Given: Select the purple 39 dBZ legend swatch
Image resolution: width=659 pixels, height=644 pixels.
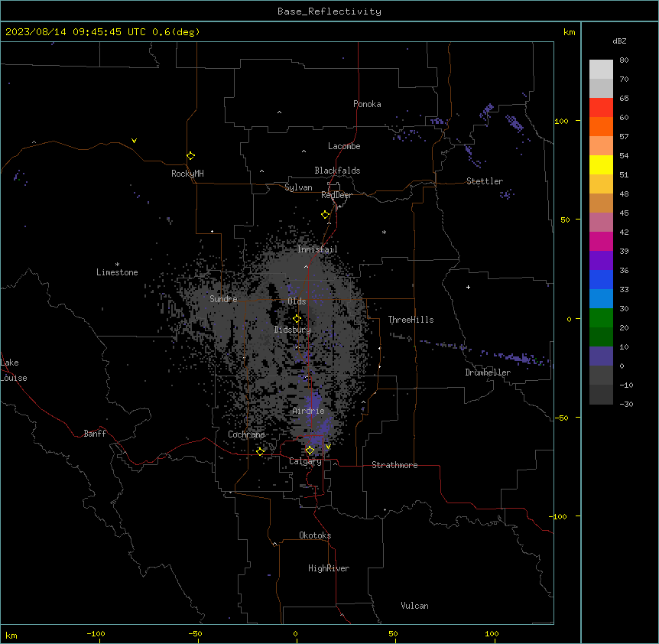Looking at the screenshot, I should pyautogui.click(x=601, y=261).
